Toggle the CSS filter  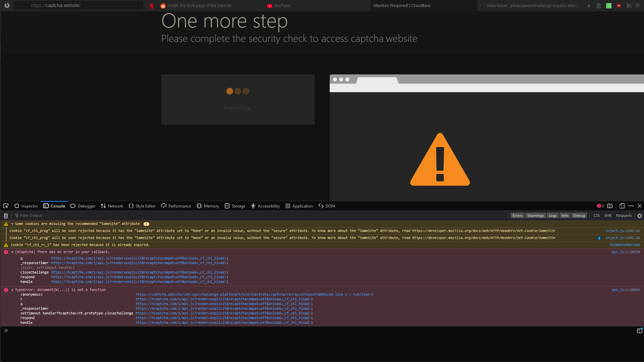[x=596, y=216]
